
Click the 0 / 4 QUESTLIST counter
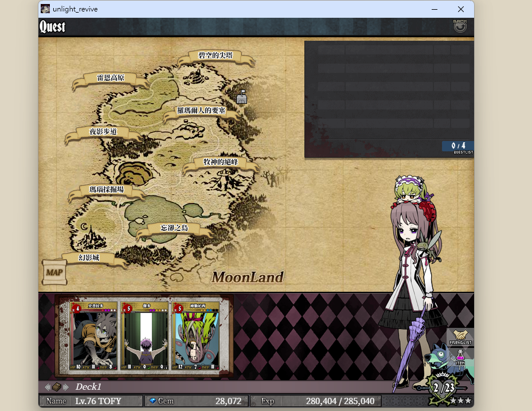(x=457, y=148)
